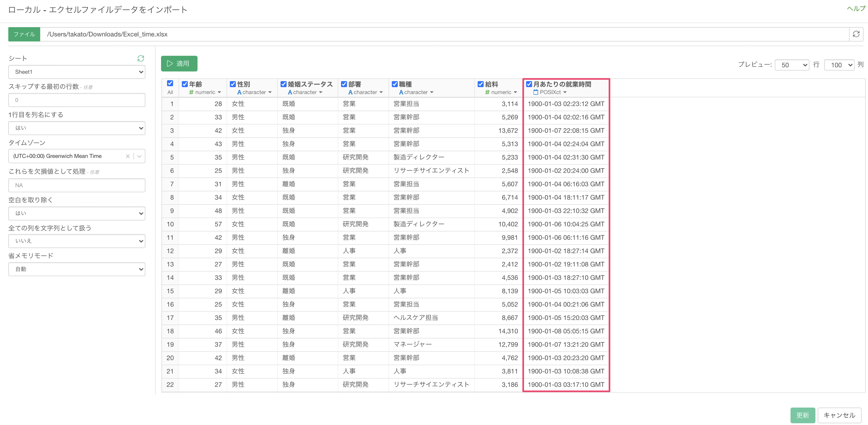Viewport: 868px width, 425px height.
Task: Toggle the All columns checkbox
Action: pyautogui.click(x=170, y=83)
